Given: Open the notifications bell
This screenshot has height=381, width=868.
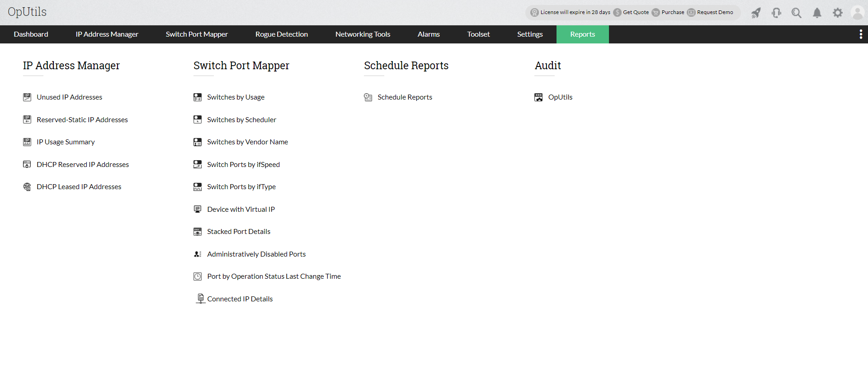Looking at the screenshot, I should point(817,13).
